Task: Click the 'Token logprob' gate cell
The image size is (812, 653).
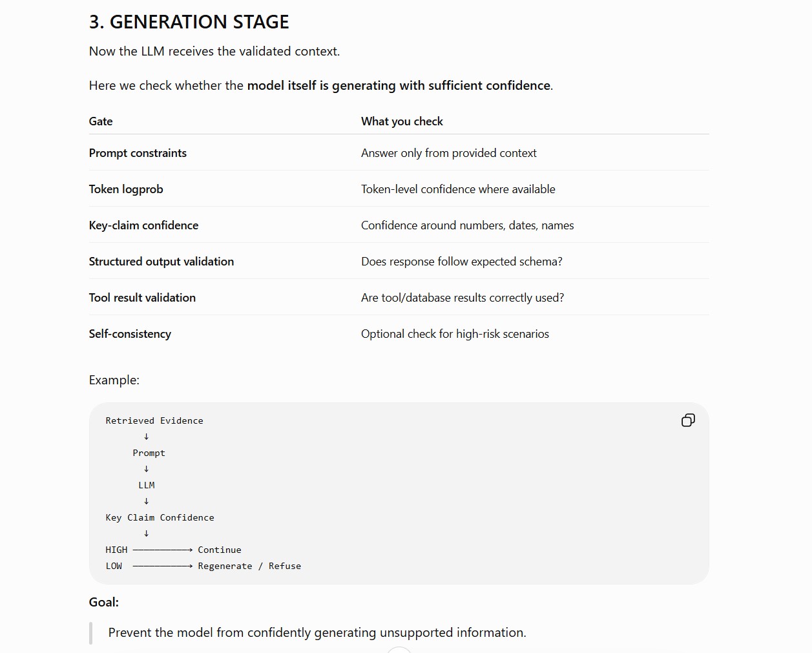Action: [126, 189]
